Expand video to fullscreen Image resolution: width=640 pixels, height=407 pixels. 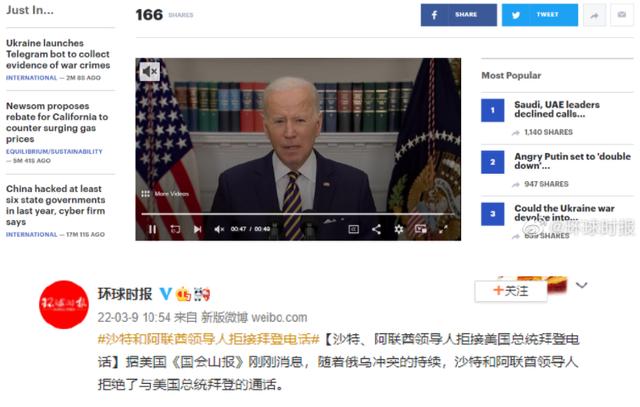443,229
